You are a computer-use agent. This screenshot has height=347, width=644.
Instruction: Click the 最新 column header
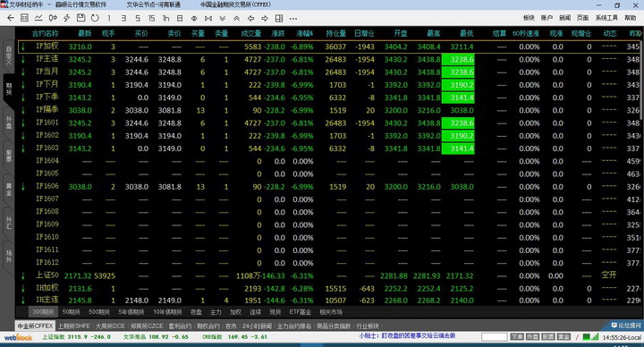tap(85, 33)
